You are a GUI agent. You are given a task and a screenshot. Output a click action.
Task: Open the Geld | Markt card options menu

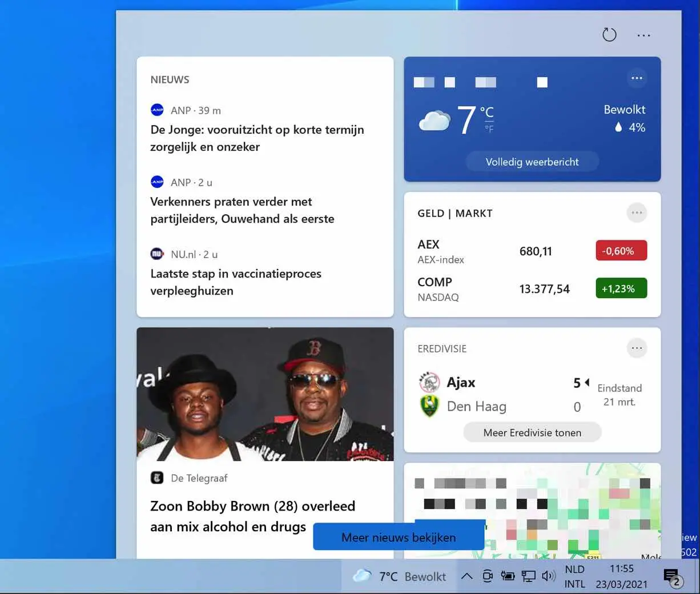637,213
